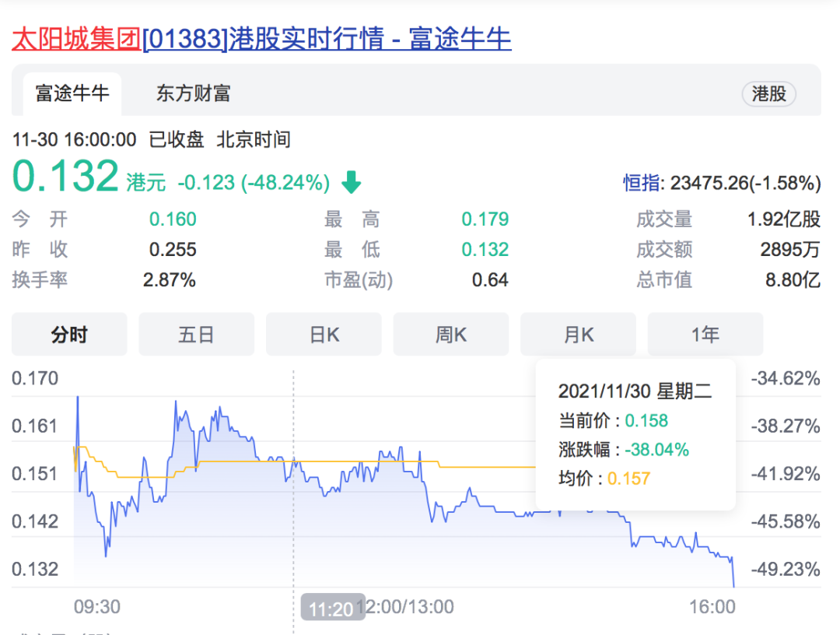Select the 周K weekly chart view
840x635 pixels.
point(451,334)
